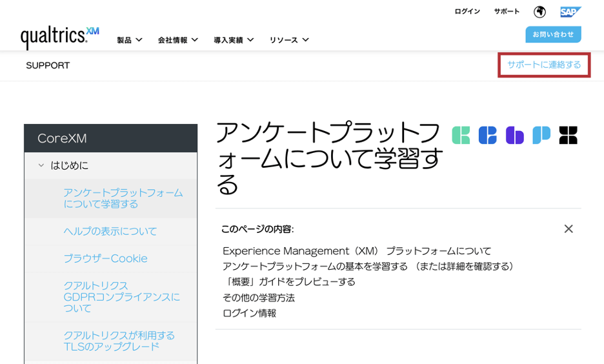Image resolution: width=604 pixels, height=364 pixels.
Task: Expand the 導入実績 dropdown menu
Action: (x=234, y=40)
